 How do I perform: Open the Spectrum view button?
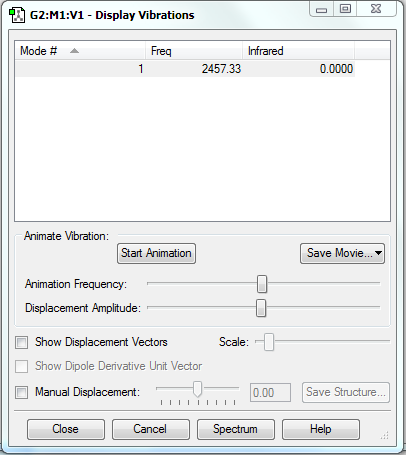[x=236, y=429]
